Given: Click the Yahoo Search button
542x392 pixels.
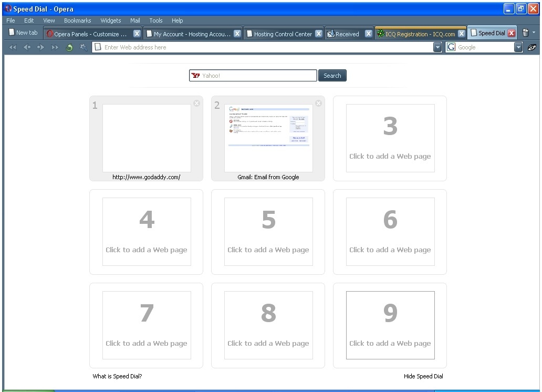Looking at the screenshot, I should point(332,75).
